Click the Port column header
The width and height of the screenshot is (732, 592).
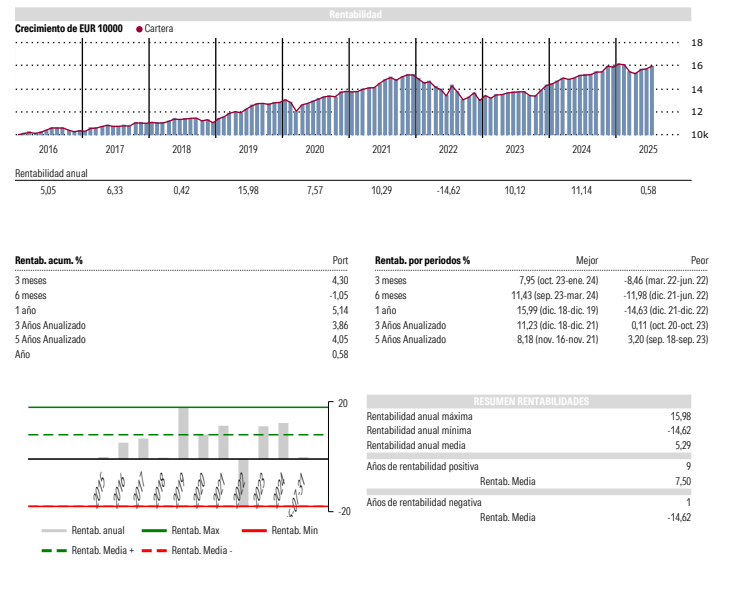339,261
